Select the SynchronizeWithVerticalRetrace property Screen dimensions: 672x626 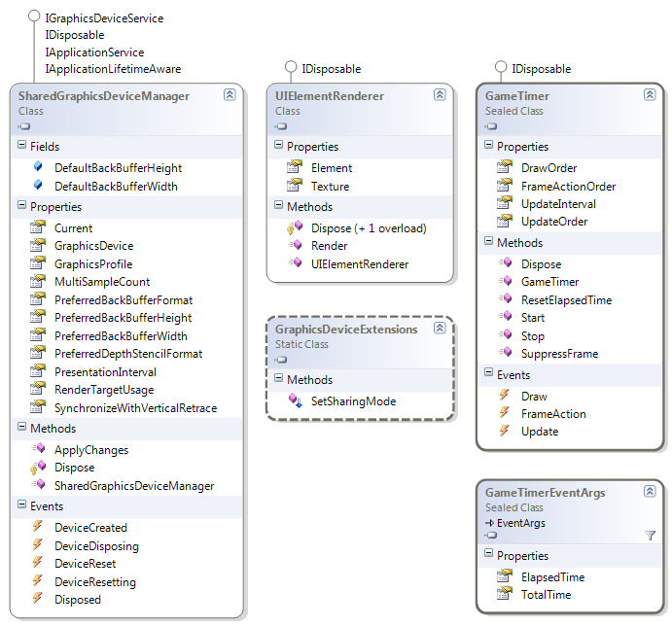(135, 408)
